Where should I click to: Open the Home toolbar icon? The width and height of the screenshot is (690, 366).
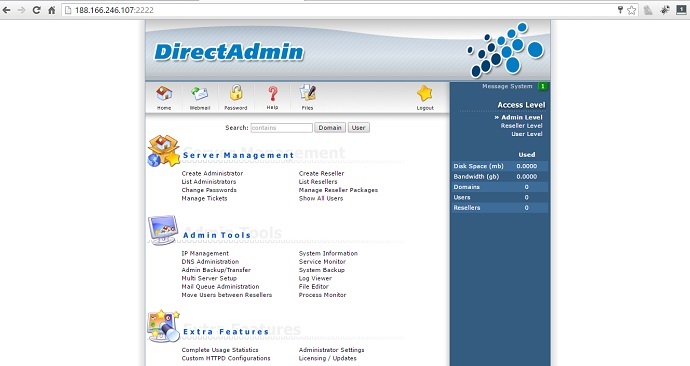tap(164, 93)
